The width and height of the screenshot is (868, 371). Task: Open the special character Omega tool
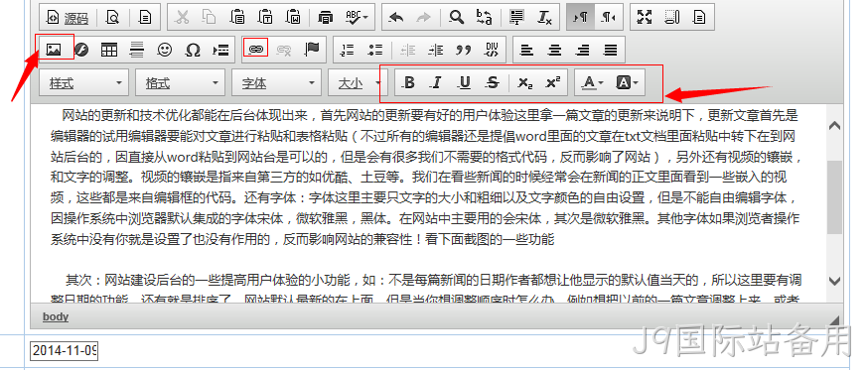[192, 50]
